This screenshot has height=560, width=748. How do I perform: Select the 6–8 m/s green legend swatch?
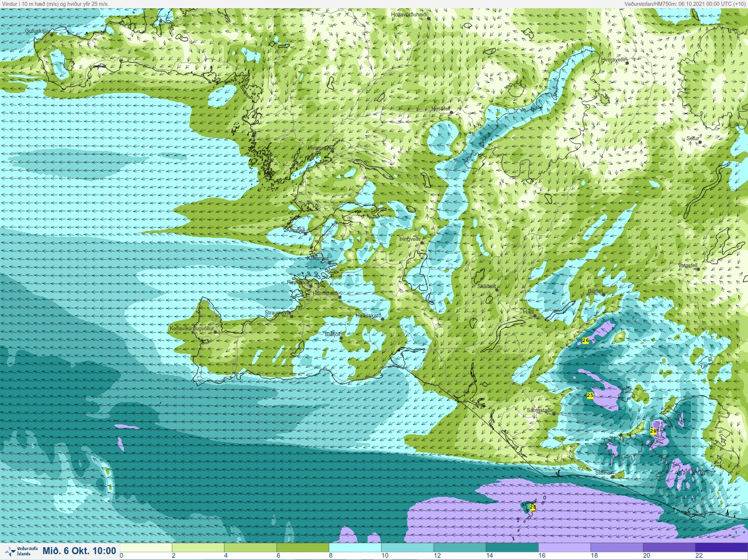point(303,548)
